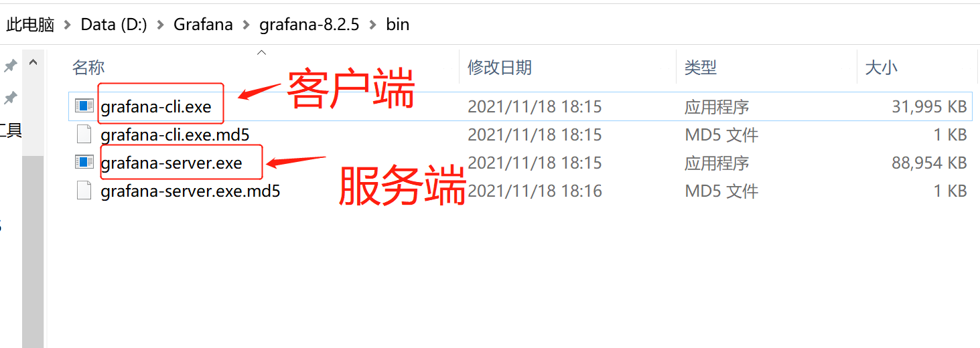
Task: Sort files by the 名称 column header
Action: click(x=88, y=67)
